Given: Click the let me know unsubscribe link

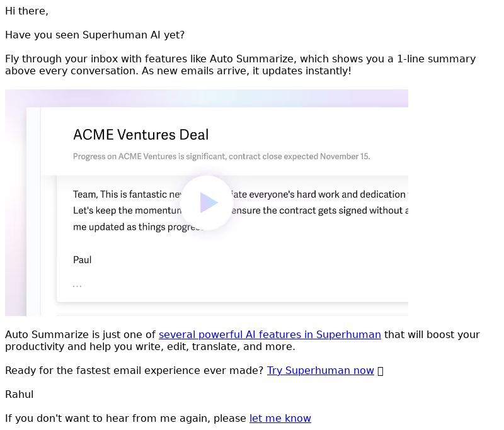Looking at the screenshot, I should 280,419.
